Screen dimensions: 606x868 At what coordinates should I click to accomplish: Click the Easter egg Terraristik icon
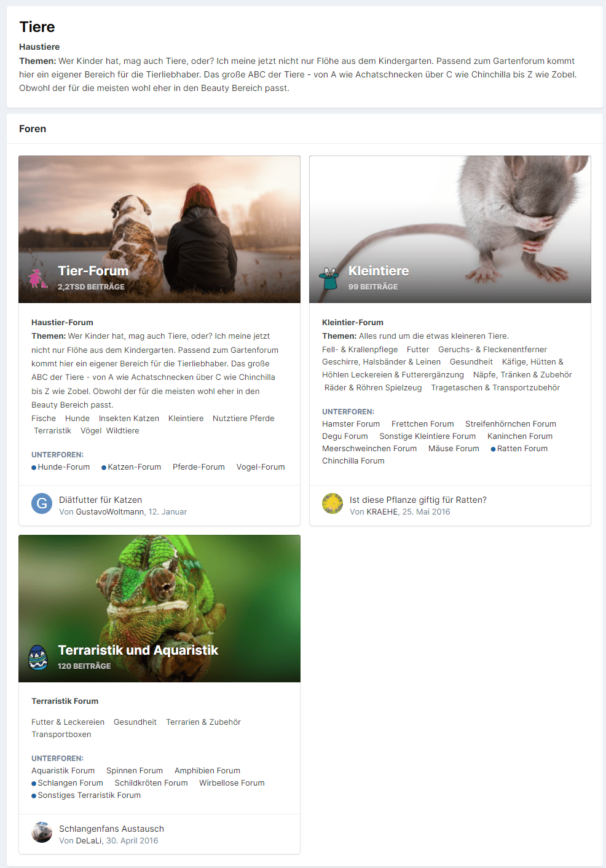click(38, 657)
